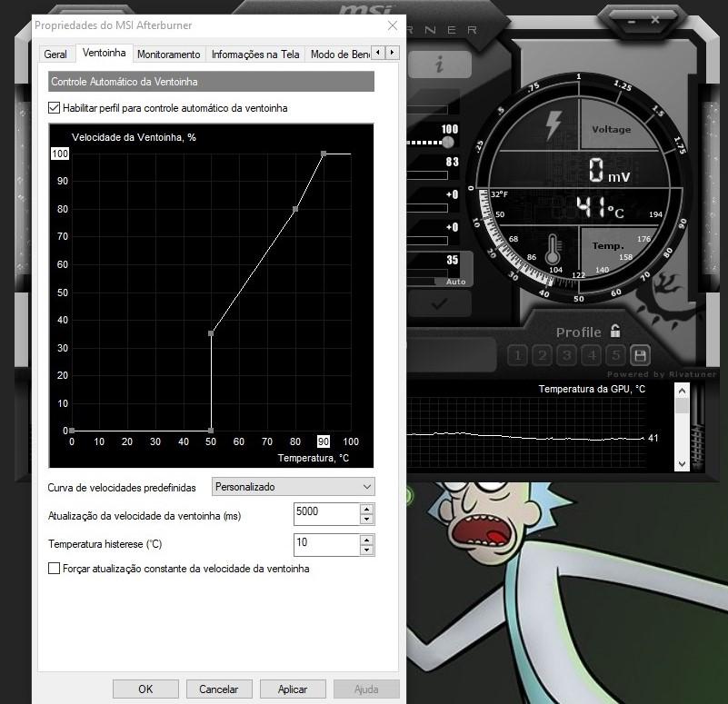Select the fan curve node at 80°C

pyautogui.click(x=295, y=209)
